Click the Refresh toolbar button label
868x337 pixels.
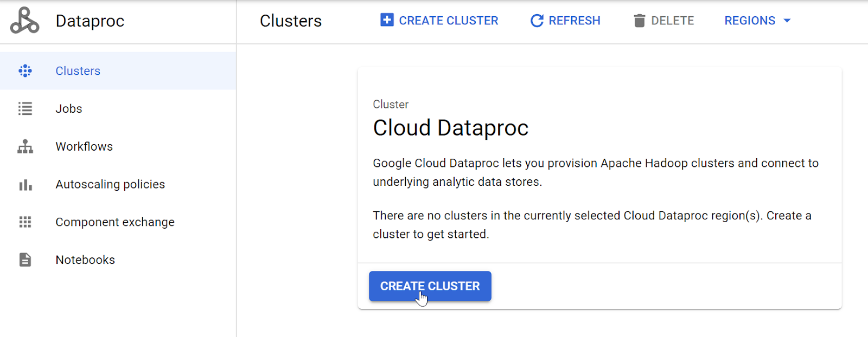[x=575, y=21]
